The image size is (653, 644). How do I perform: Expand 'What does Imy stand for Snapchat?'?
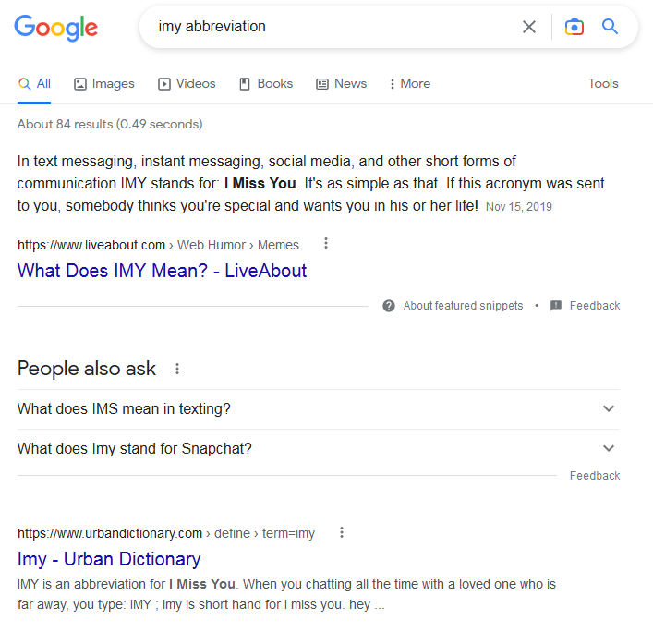[x=319, y=449]
